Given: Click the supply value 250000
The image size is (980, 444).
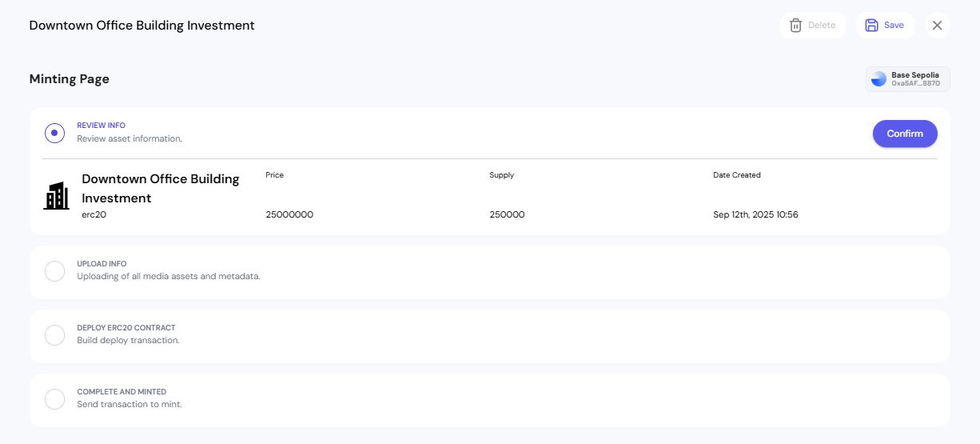Looking at the screenshot, I should point(507,214).
